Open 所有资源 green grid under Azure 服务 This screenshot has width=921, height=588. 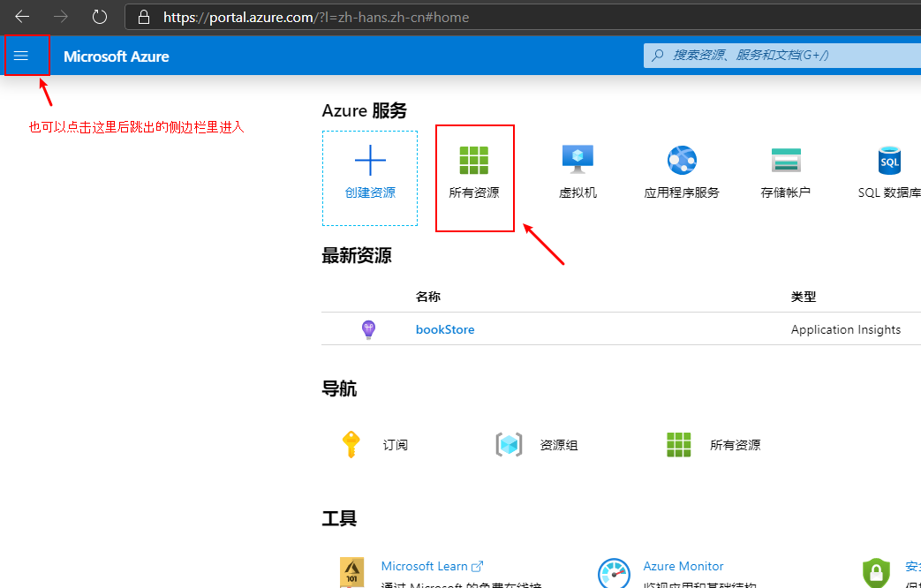[474, 160]
